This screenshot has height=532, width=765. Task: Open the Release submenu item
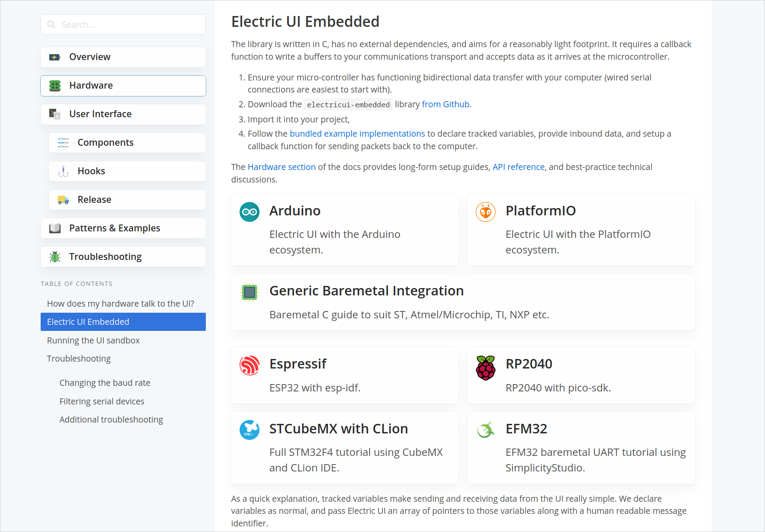coord(127,200)
